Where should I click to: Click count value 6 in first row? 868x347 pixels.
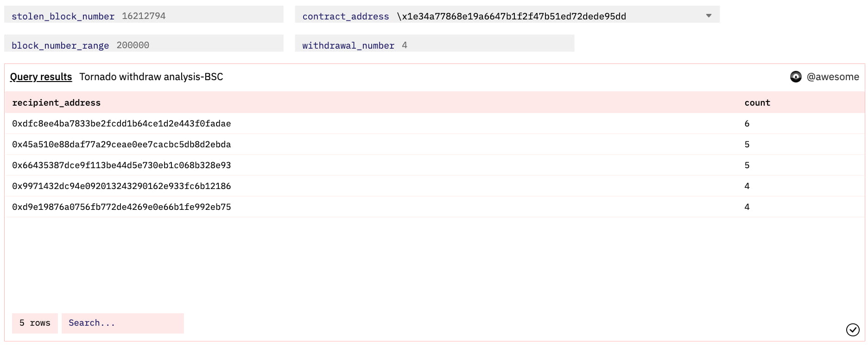click(747, 124)
